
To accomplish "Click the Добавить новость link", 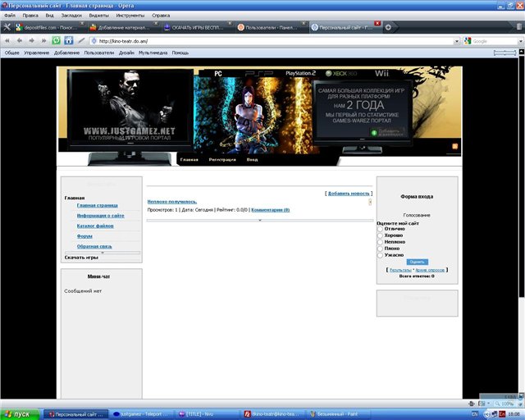I will tap(349, 194).
